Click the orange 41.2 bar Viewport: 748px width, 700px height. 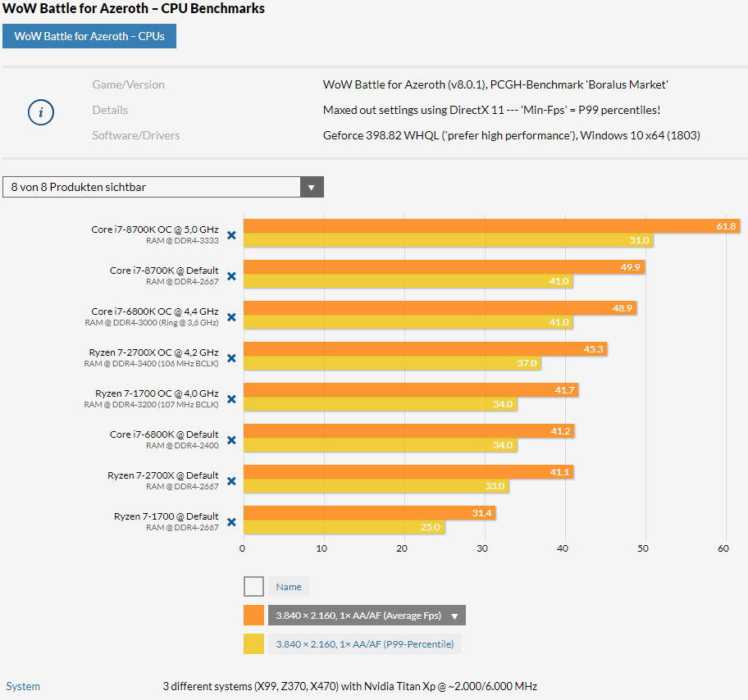[409, 431]
